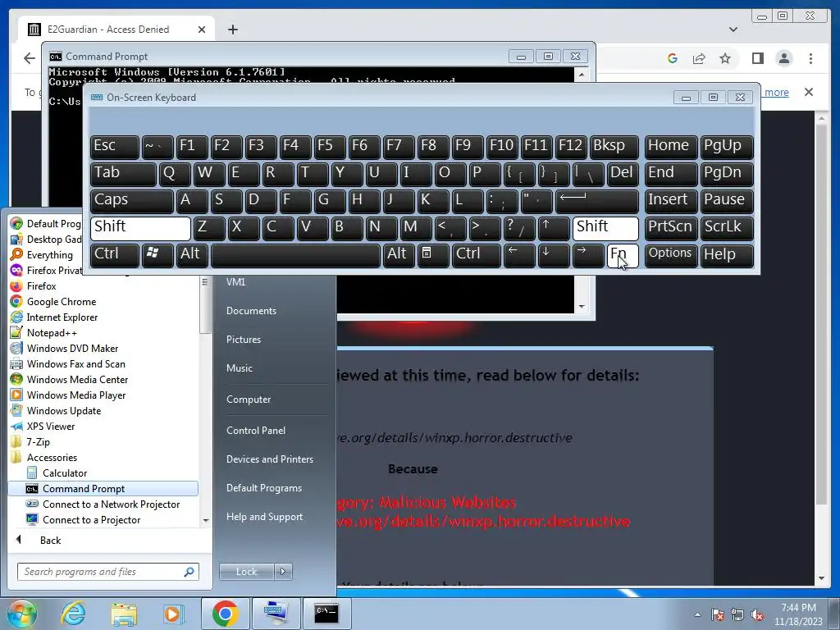This screenshot has width=840, height=630.
Task: Select On-Screen Keyboard taskbar button
Action: tap(276, 614)
